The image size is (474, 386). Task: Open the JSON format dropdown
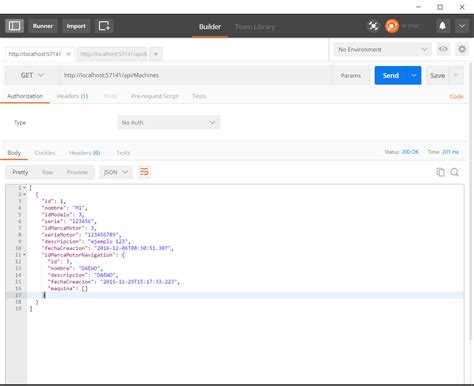point(116,172)
